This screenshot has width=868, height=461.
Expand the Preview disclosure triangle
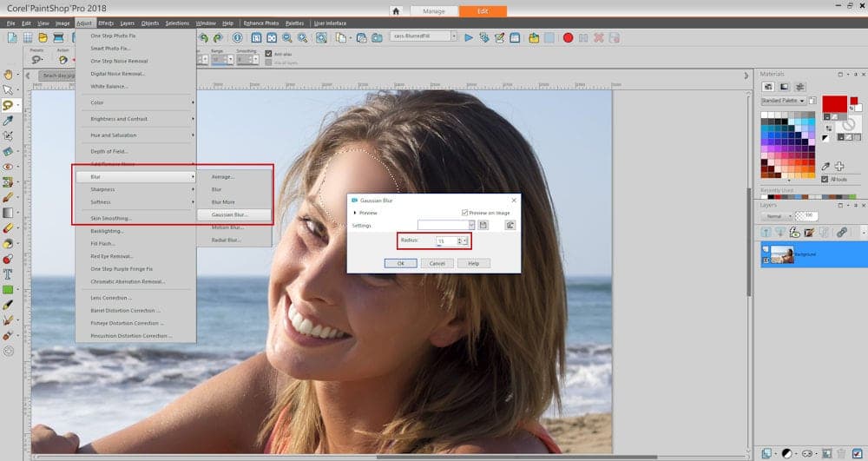tap(354, 212)
